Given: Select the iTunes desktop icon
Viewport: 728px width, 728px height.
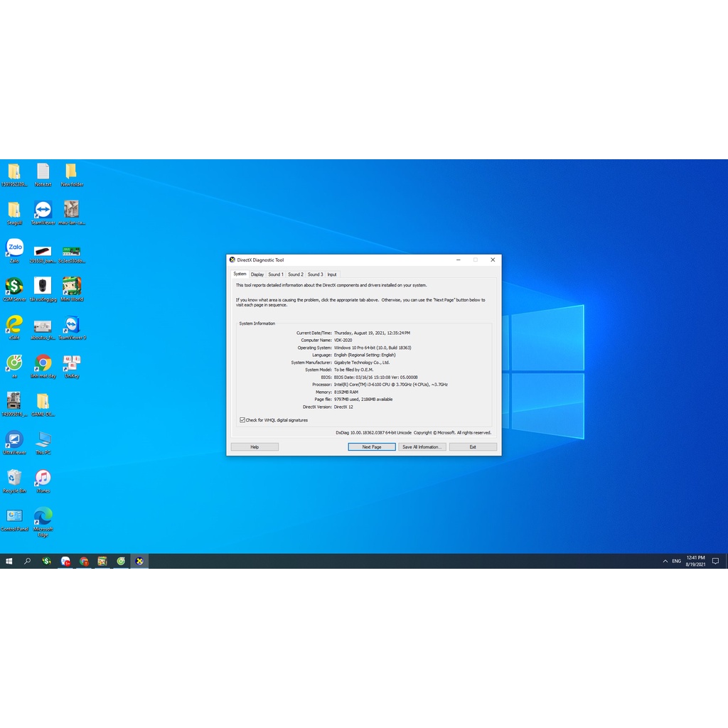Looking at the screenshot, I should tap(43, 478).
